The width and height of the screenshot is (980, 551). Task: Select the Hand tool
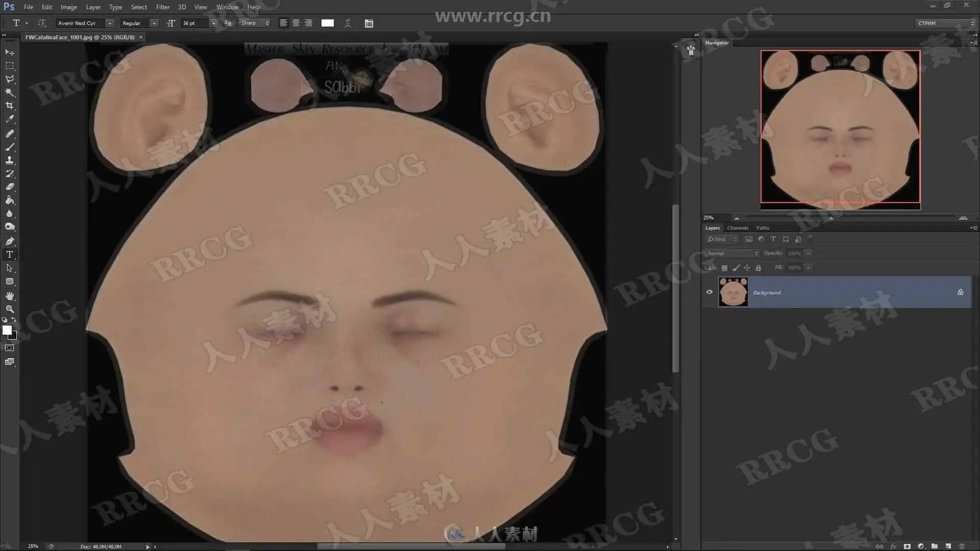click(x=10, y=295)
